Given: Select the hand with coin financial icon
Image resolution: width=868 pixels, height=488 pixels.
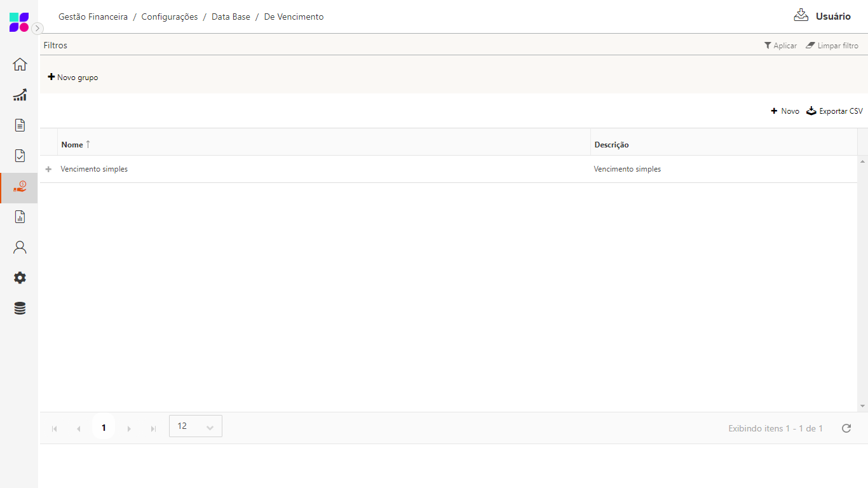Looking at the screenshot, I should (20, 187).
